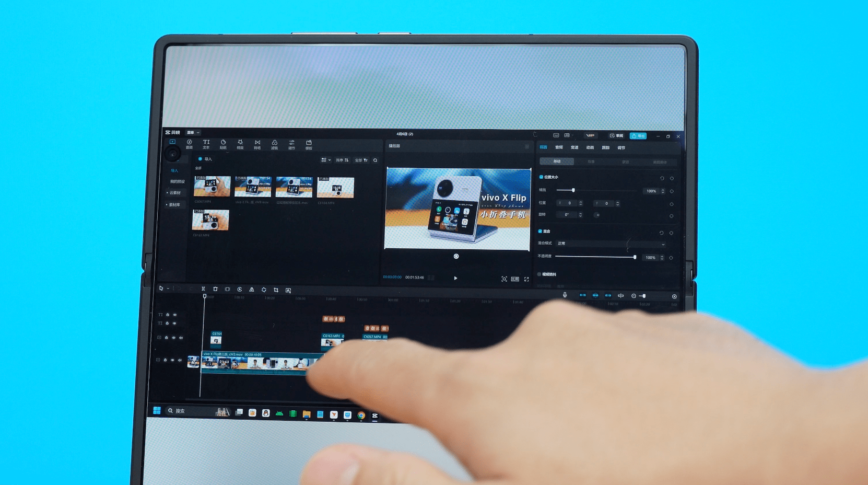Click the 审阅 review button
Image resolution: width=868 pixels, height=485 pixels.
point(617,136)
